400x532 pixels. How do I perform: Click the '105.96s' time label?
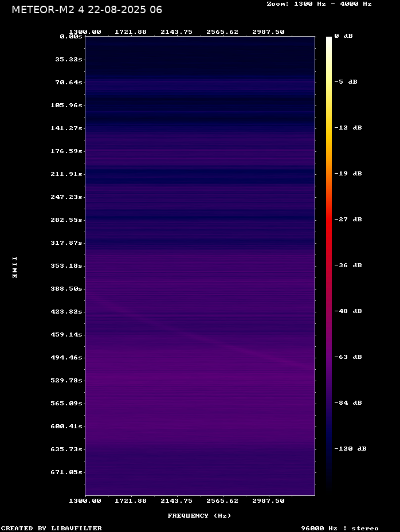66,105
